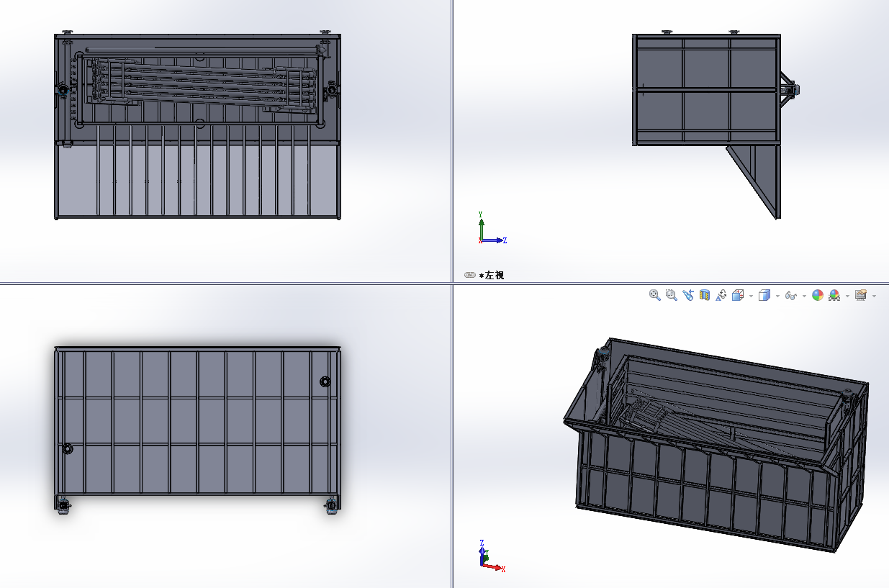Screen dimensions: 889x588
Task: Click the linked-view chain icon beside 左视
Action: pyautogui.click(x=469, y=275)
